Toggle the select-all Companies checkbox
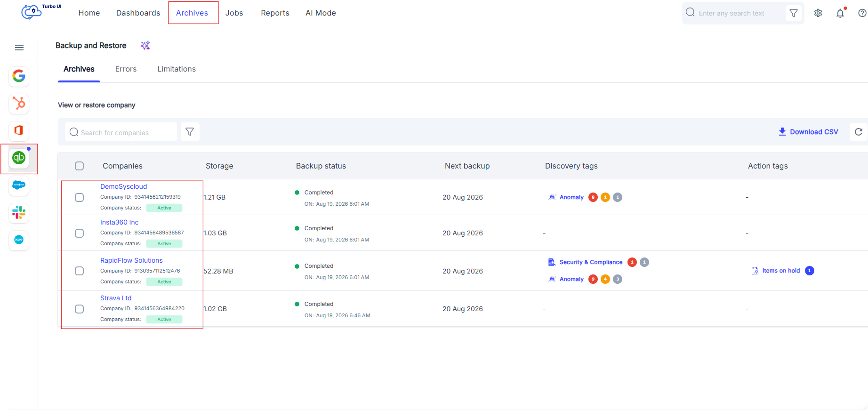 coord(80,166)
